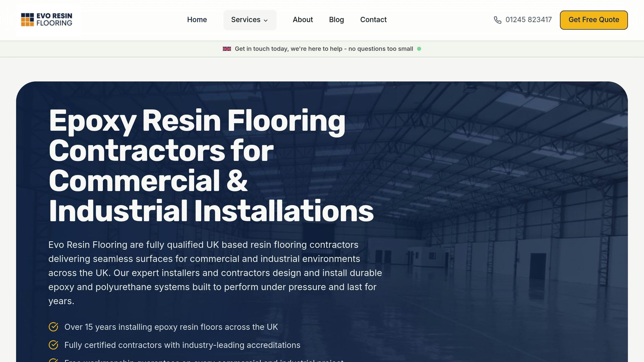Click the 'Get in touch today' banner text
The height and width of the screenshot is (362, 644).
click(x=324, y=49)
